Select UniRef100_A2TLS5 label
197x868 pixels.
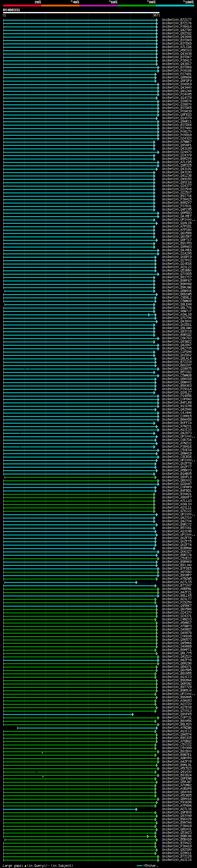pos(177,582)
